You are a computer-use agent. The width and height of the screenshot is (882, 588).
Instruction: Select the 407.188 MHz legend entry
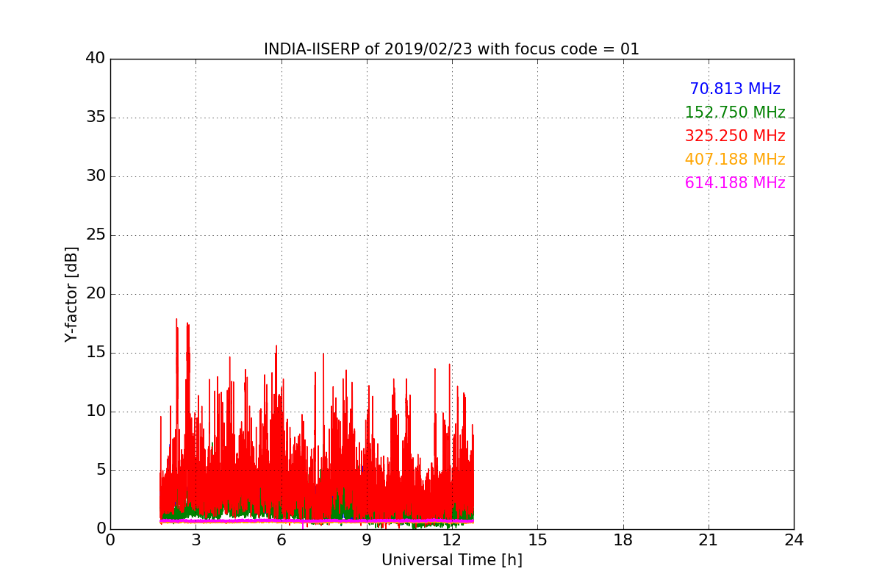click(x=735, y=159)
